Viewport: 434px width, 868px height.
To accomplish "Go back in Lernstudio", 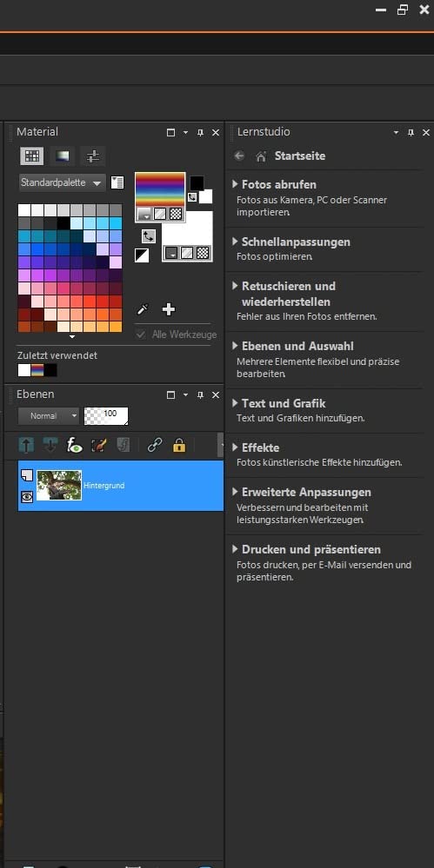I will point(239,156).
